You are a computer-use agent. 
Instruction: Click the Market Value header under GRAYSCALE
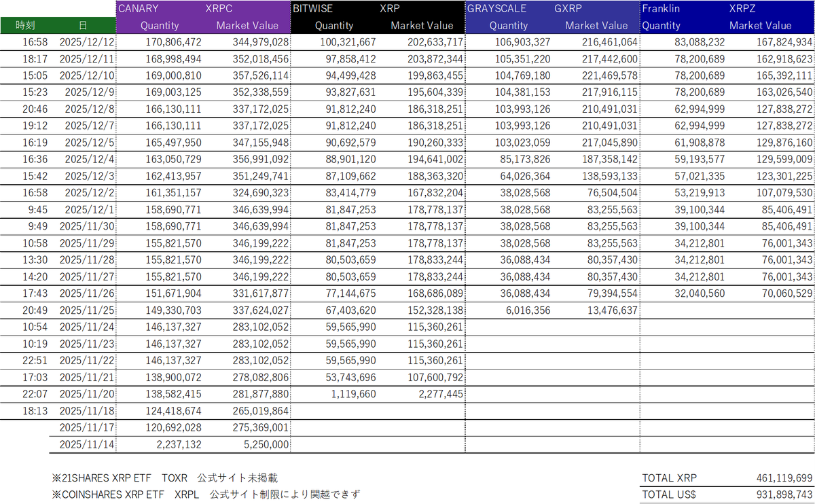(x=596, y=25)
